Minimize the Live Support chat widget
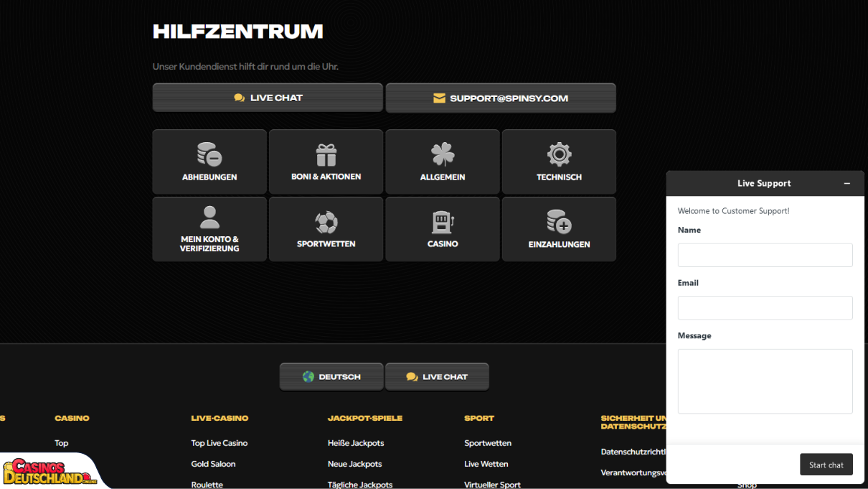Image resolution: width=868 pixels, height=489 pixels. [x=847, y=184]
